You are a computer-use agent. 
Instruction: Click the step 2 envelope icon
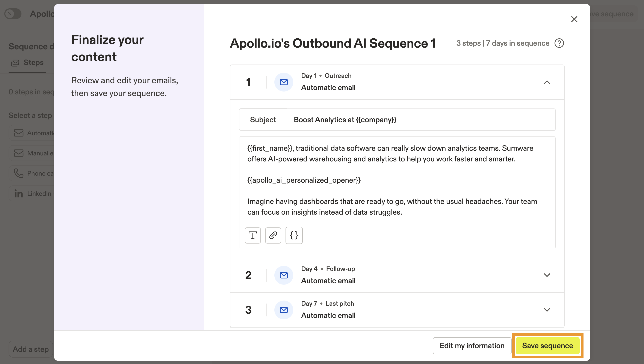pos(284,275)
